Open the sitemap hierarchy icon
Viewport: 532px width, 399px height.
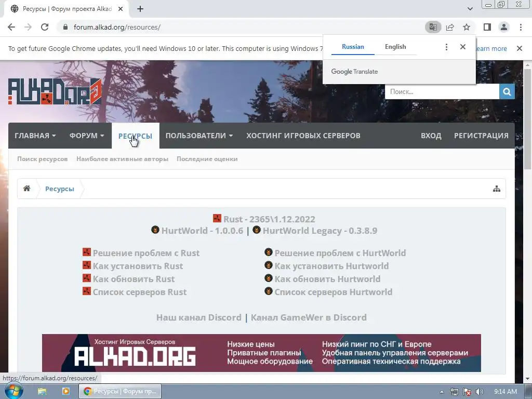pos(496,189)
